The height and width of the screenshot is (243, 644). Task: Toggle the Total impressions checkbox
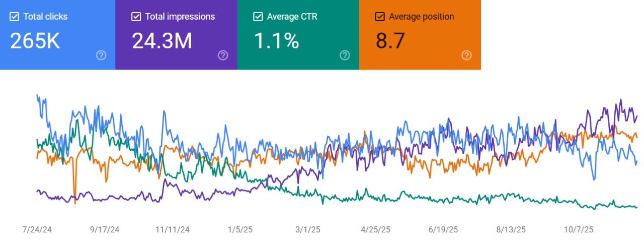click(x=136, y=17)
